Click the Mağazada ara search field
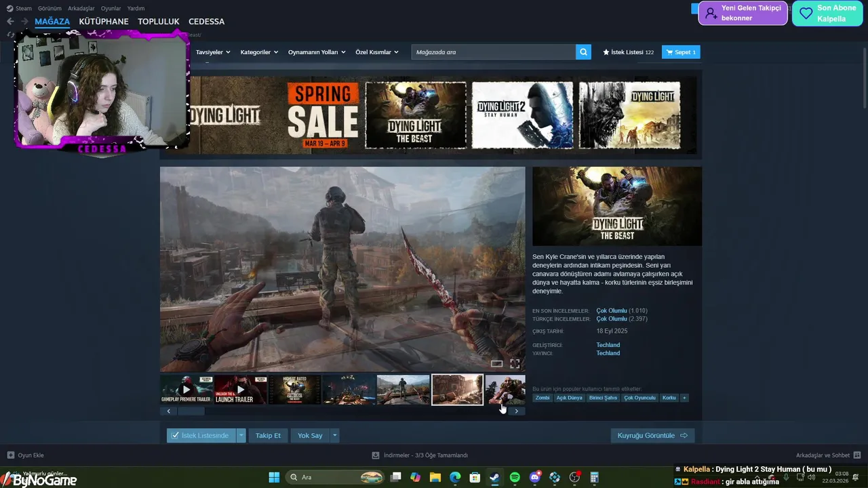This screenshot has width=868, height=488. 494,52
